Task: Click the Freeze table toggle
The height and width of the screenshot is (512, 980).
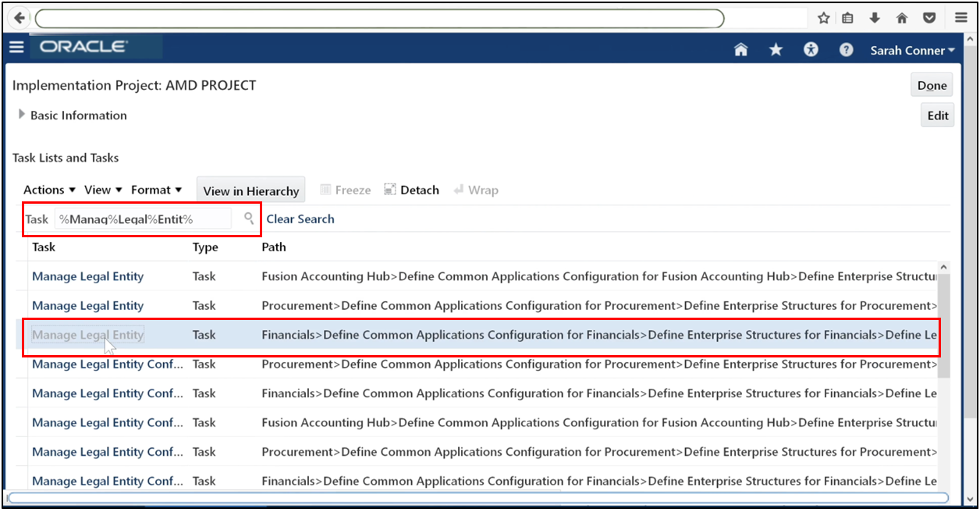Action: (x=345, y=189)
